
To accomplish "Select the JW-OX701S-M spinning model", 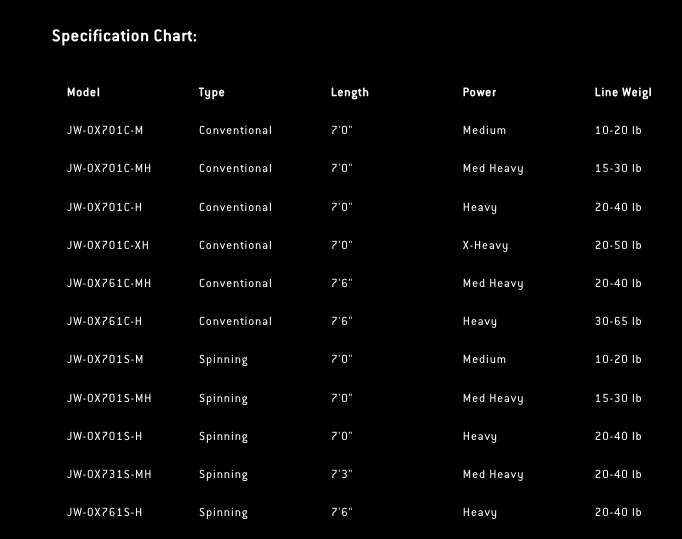I will coord(105,359).
